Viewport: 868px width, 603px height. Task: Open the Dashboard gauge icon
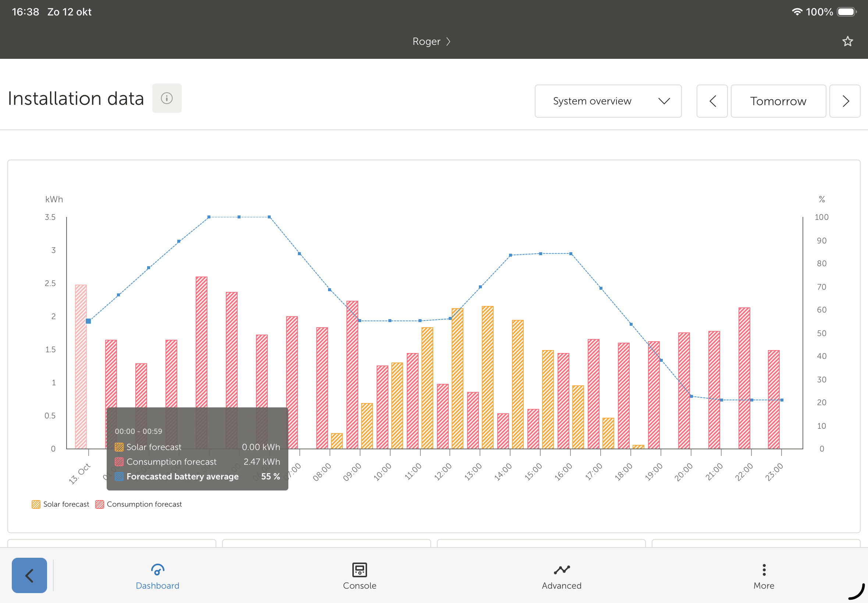click(157, 570)
